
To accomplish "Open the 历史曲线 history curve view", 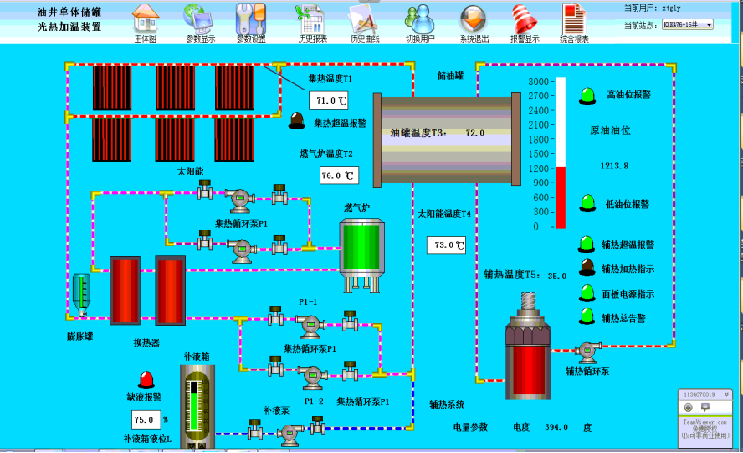I will coord(364,20).
